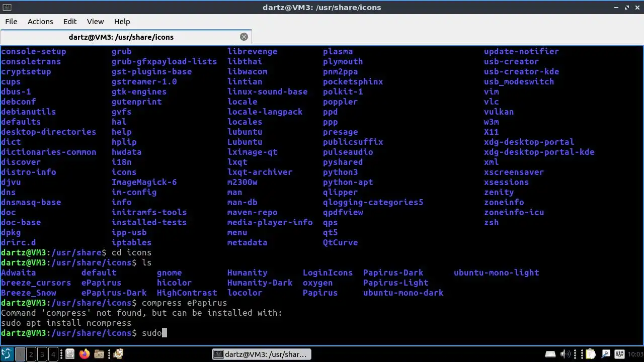Click the 'initramfs-tools' entry
644x362 pixels.
149,212
